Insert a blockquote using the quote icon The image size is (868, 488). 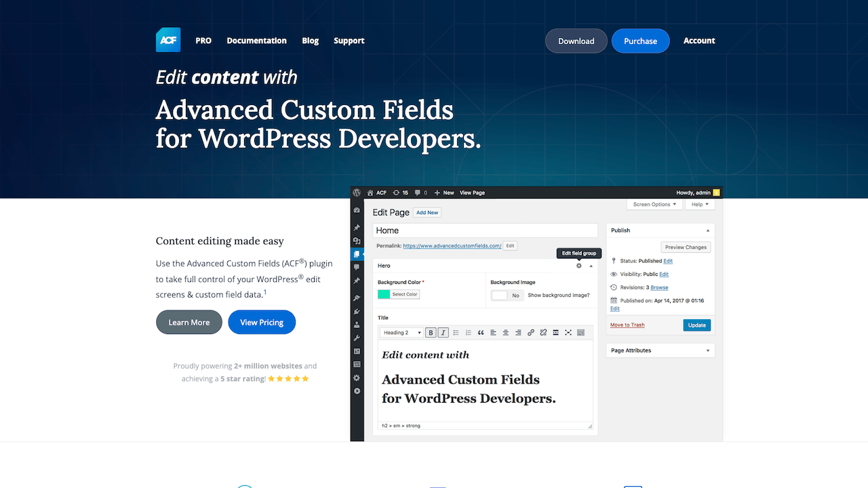(481, 333)
